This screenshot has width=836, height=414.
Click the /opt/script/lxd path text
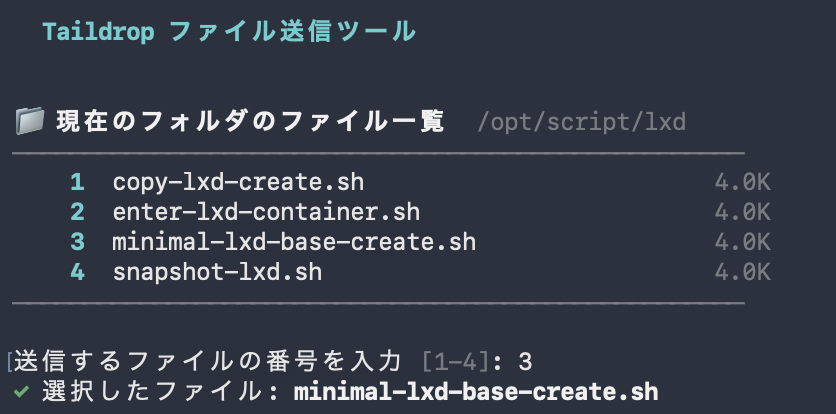(582, 122)
